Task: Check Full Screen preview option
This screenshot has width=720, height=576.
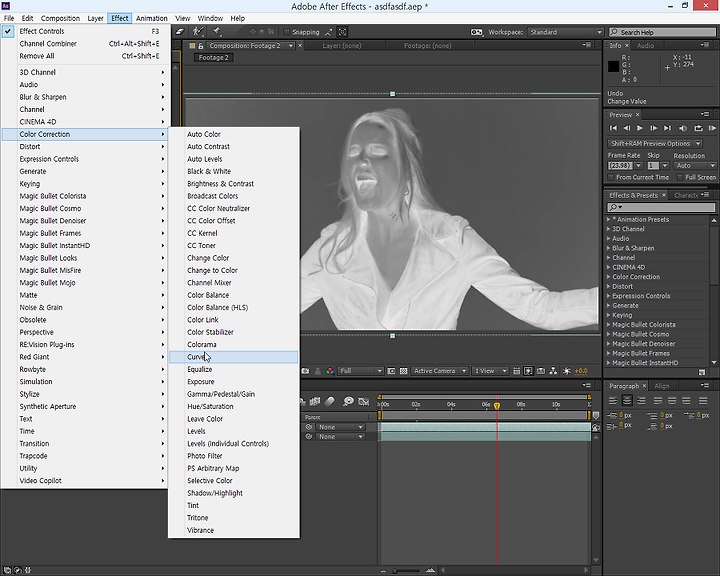Action: pyautogui.click(x=680, y=177)
